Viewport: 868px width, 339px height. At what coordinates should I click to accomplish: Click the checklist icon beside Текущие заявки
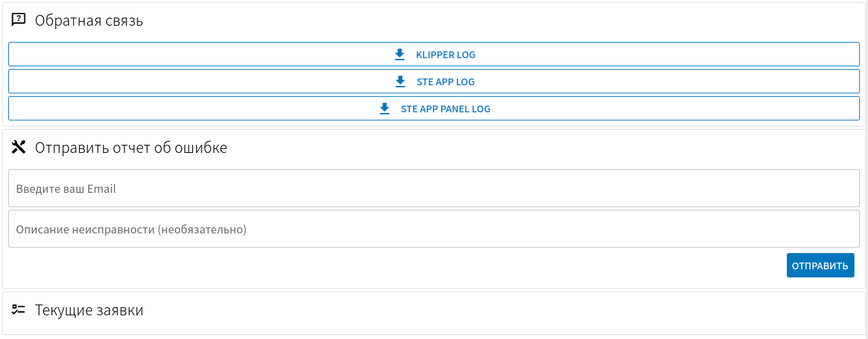point(19,310)
